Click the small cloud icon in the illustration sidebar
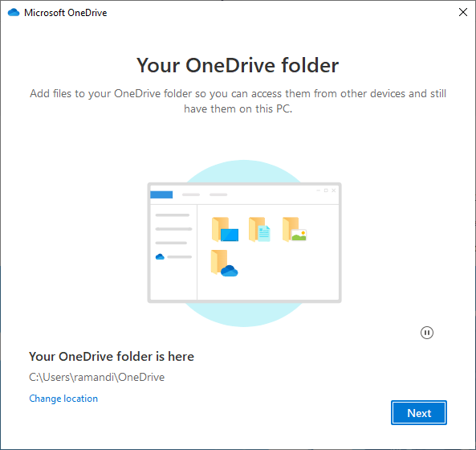This screenshot has width=476, height=450. pyautogui.click(x=160, y=257)
